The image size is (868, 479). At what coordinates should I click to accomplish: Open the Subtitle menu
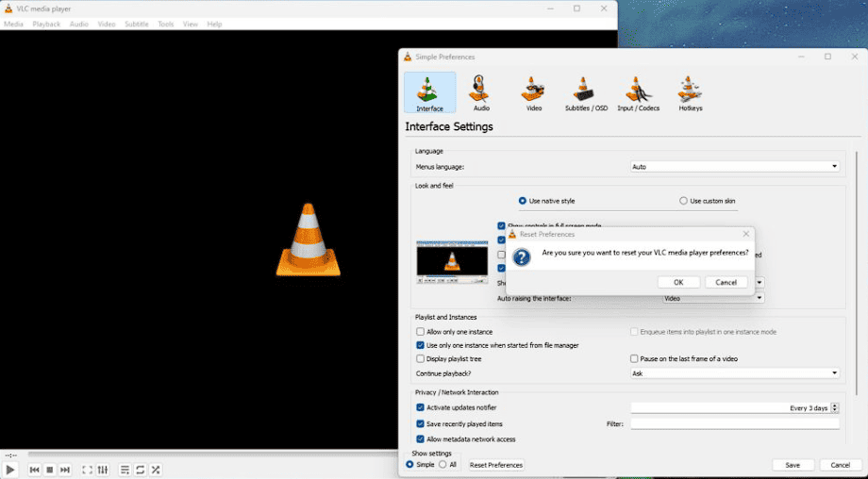[136, 24]
